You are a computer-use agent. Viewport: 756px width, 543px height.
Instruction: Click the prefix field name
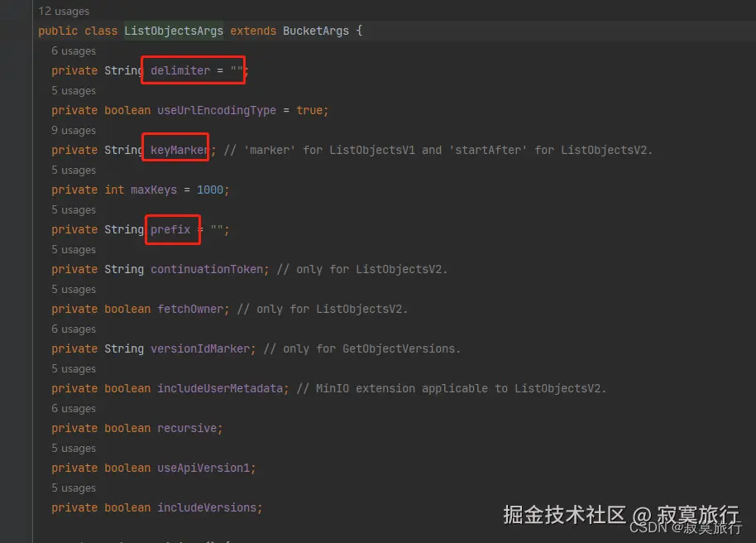coord(170,230)
